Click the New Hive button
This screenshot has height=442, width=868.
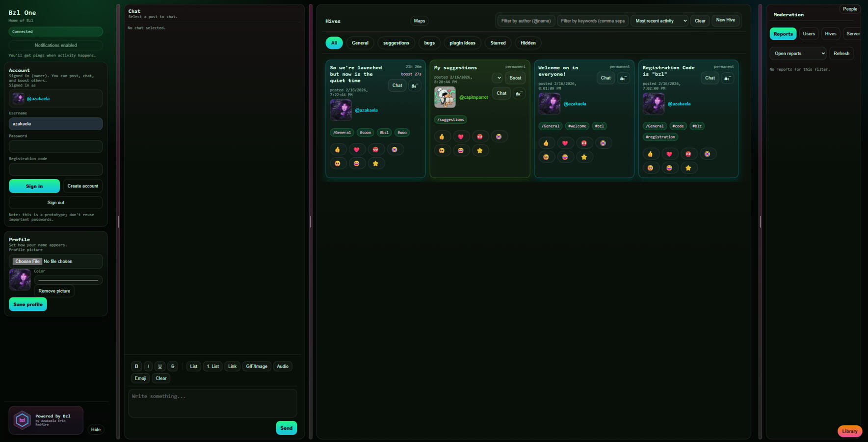pyautogui.click(x=725, y=20)
